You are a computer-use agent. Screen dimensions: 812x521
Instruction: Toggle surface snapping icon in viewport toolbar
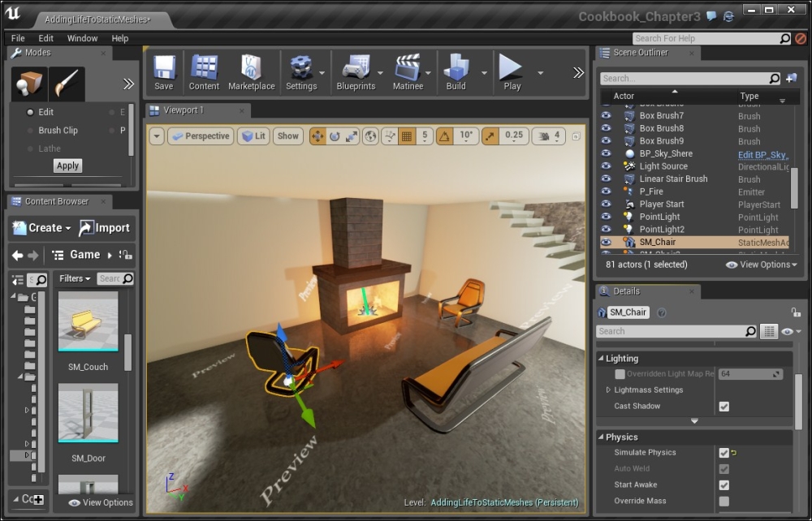tap(390, 136)
